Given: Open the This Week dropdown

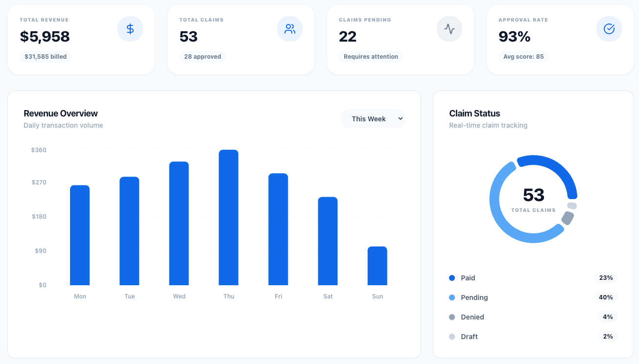Looking at the screenshot, I should point(373,118).
